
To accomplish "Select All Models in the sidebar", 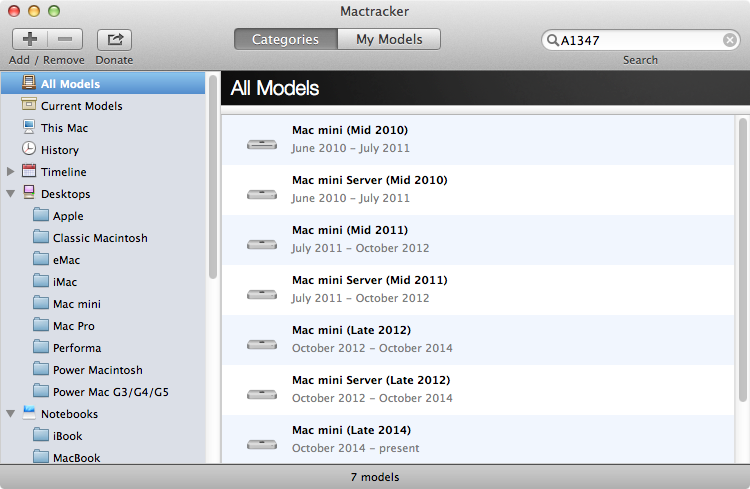I will (x=103, y=84).
